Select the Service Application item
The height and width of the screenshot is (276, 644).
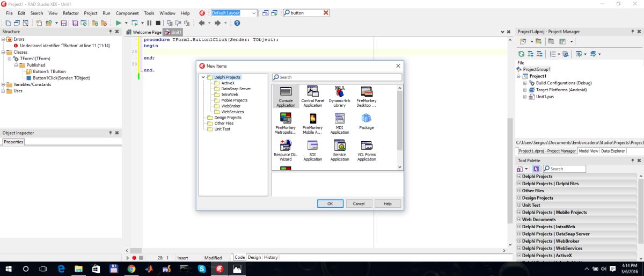[340, 150]
